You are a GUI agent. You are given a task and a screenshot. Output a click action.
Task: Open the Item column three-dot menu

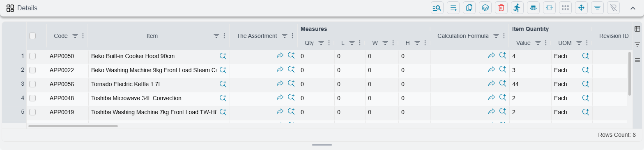[224, 36]
